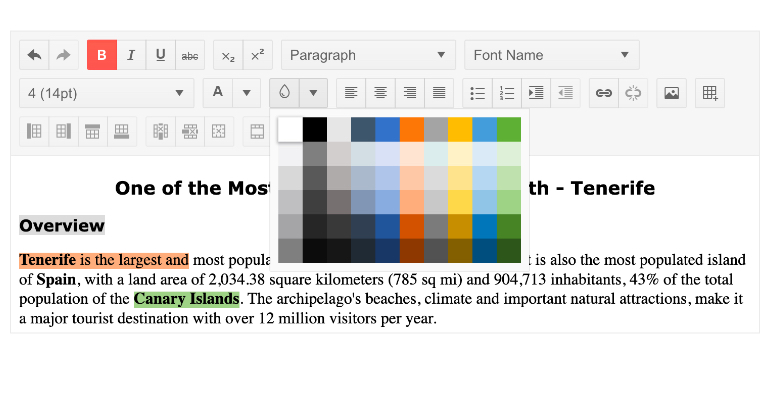Click the outdent icon
Image resolution: width=770 pixels, height=394 pixels.
tap(565, 93)
